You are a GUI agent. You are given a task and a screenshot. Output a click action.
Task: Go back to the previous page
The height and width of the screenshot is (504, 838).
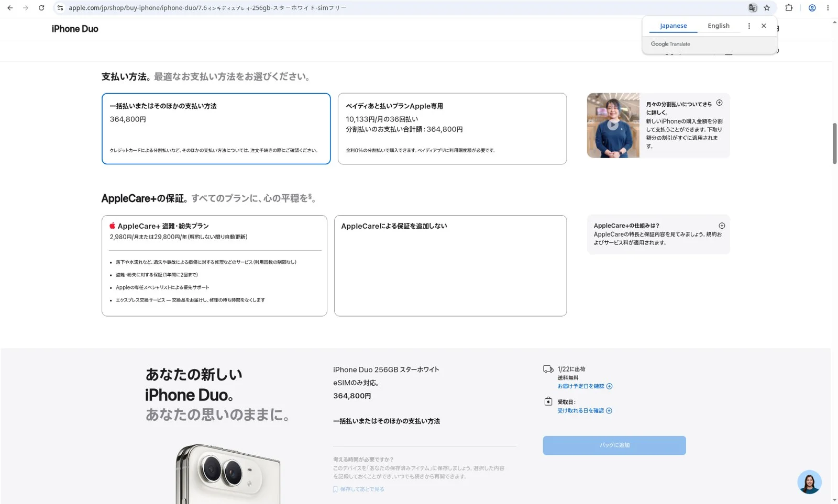pos(10,8)
